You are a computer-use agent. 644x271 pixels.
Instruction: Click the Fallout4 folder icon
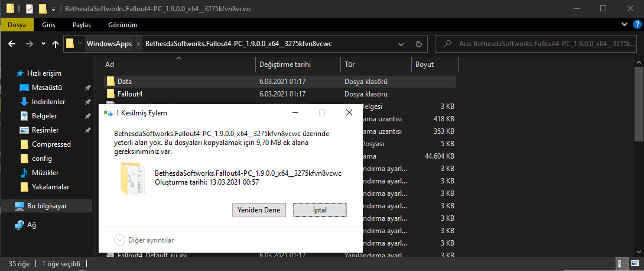click(110, 93)
